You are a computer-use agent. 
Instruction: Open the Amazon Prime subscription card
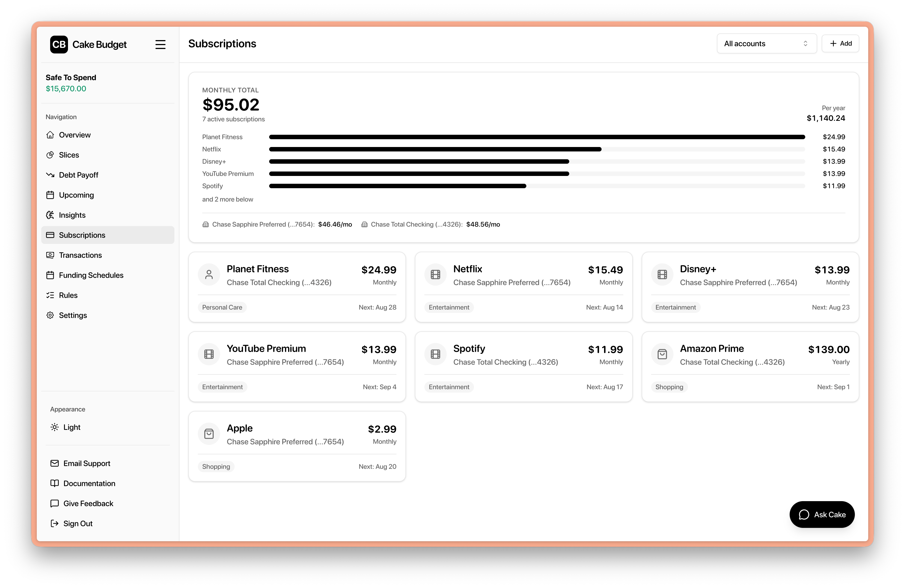(750, 367)
